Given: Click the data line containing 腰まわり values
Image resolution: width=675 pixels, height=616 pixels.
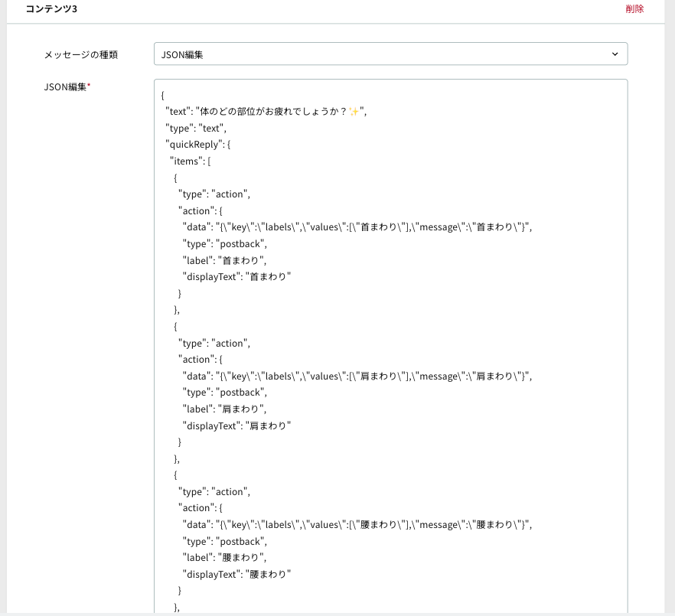Looking at the screenshot, I should (357, 525).
